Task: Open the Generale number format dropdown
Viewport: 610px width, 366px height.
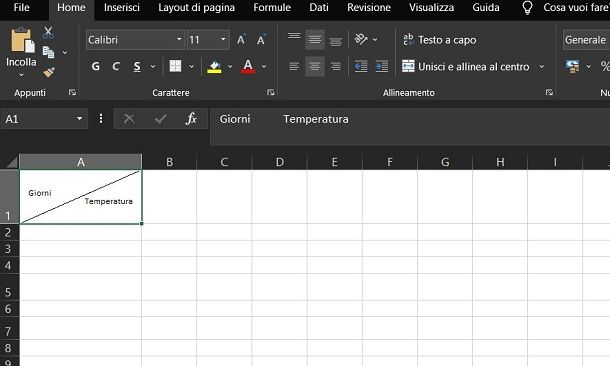Action: click(x=586, y=40)
